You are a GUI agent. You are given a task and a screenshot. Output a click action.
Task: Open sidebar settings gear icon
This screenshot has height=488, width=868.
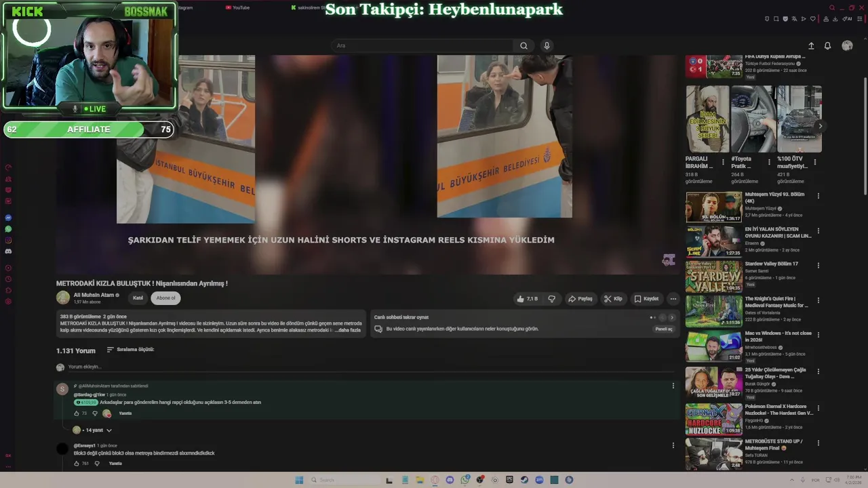8,301
